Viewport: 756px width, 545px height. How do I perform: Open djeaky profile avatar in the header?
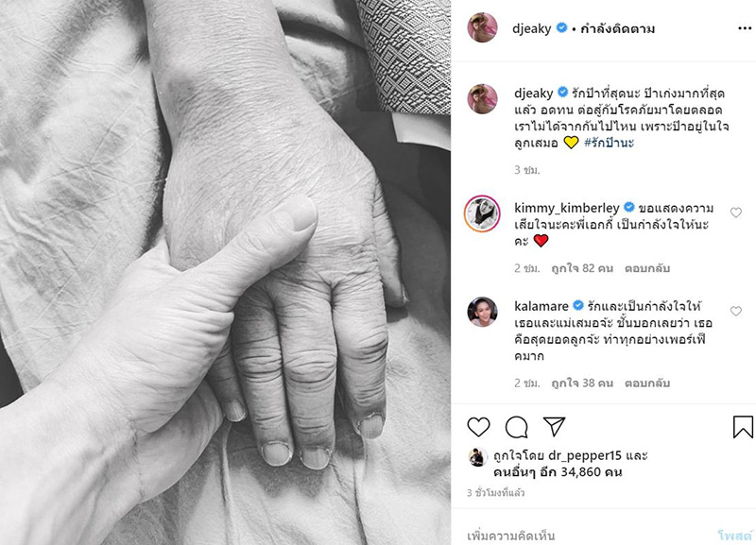[x=482, y=27]
